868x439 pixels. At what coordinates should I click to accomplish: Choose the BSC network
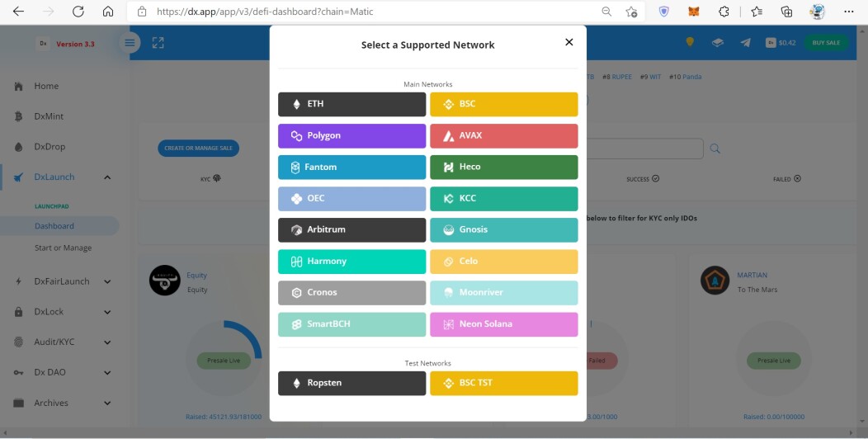[x=504, y=104]
